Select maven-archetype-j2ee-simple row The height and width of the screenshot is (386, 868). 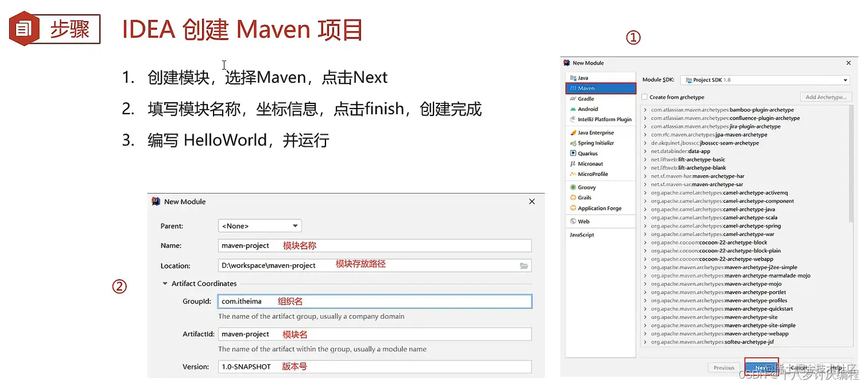pos(744,268)
